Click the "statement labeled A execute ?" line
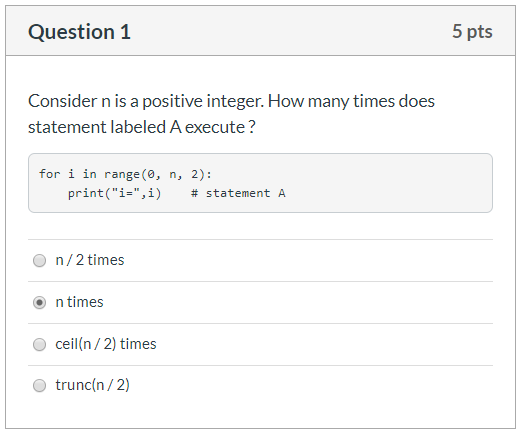The height and width of the screenshot is (441, 517). [x=142, y=127]
